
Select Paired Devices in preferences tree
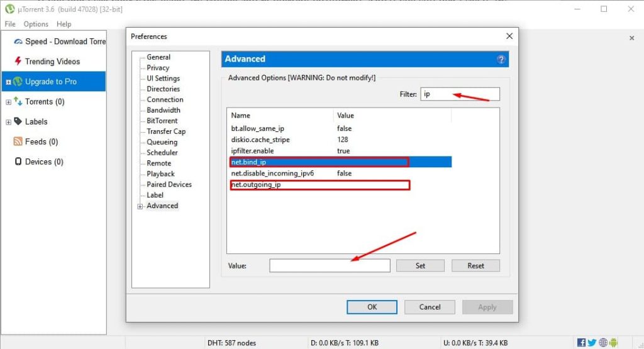point(169,184)
